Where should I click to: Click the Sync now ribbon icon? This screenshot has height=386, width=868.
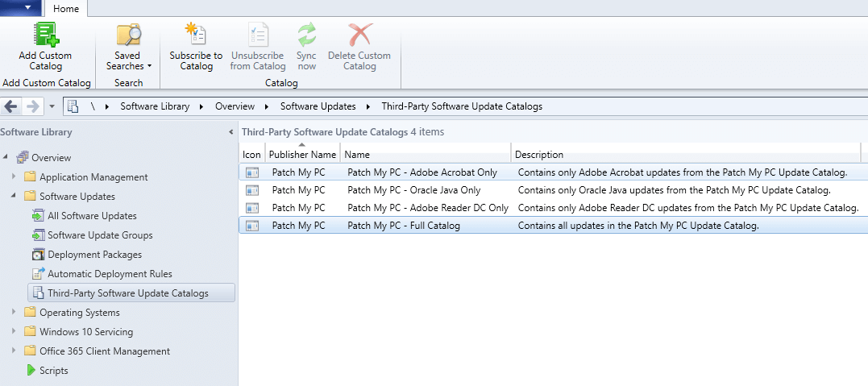(306, 35)
